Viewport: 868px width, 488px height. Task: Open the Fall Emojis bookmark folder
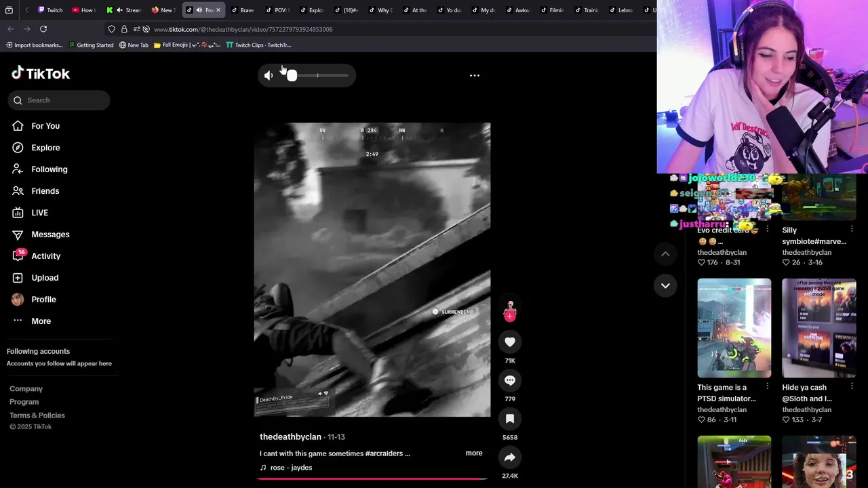(x=187, y=45)
